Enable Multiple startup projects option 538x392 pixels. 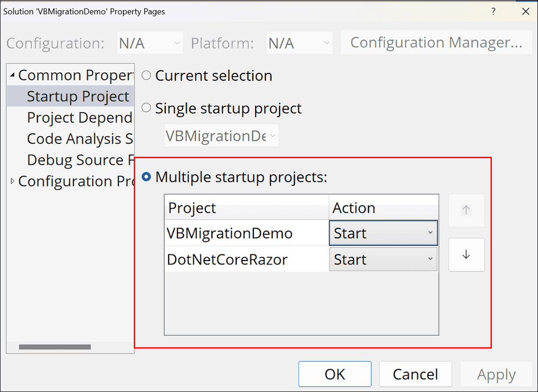(x=146, y=176)
